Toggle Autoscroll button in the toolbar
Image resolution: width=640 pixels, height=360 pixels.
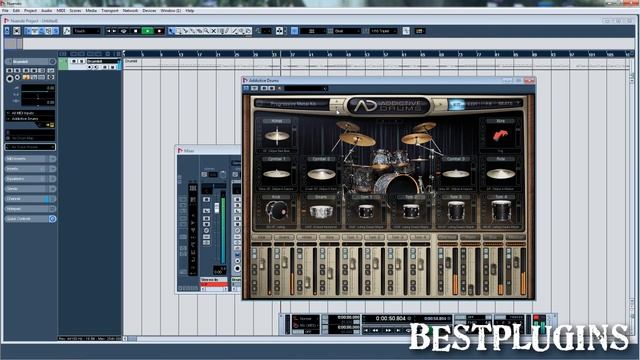coord(279,31)
